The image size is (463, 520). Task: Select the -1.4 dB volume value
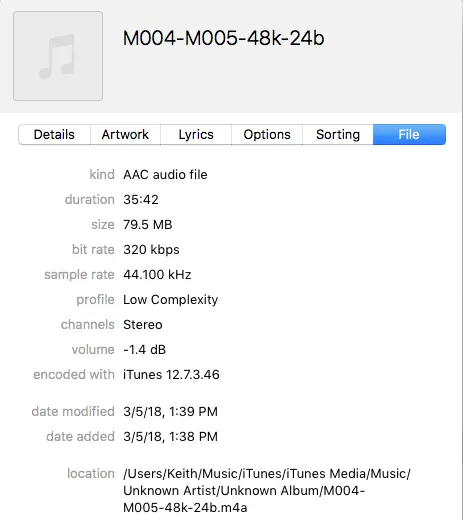145,350
